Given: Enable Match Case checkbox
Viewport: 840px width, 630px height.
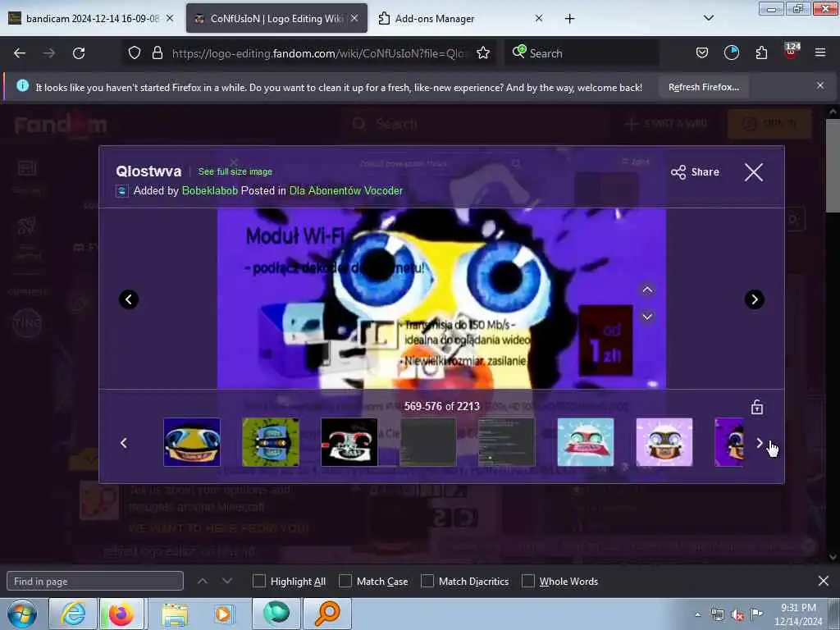Looking at the screenshot, I should 345,581.
